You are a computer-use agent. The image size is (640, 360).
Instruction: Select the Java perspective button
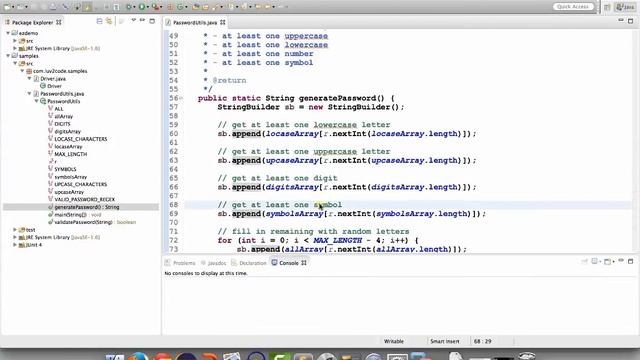click(x=625, y=7)
